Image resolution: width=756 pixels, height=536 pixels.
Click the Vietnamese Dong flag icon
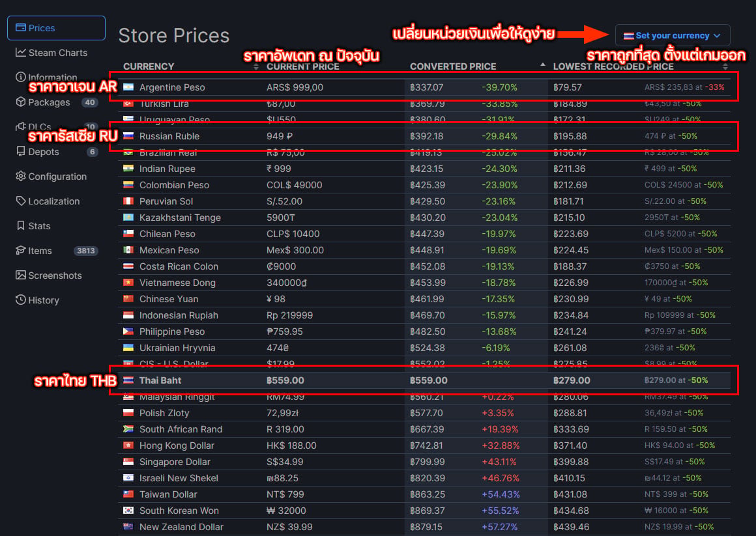click(x=128, y=283)
